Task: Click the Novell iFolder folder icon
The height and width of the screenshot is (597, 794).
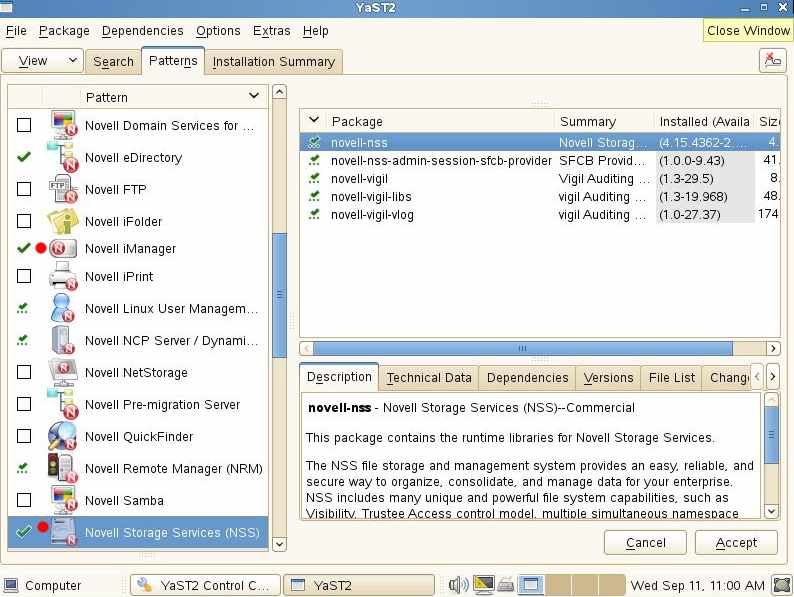Action: (63, 221)
